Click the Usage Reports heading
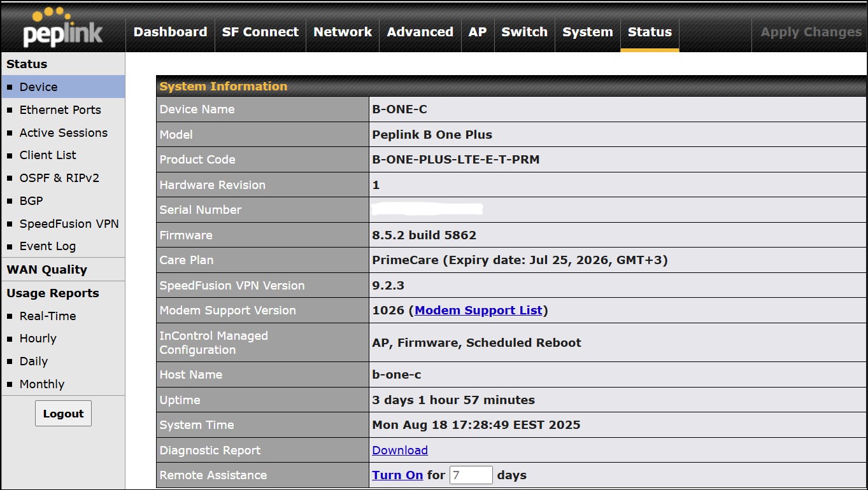 [x=53, y=293]
